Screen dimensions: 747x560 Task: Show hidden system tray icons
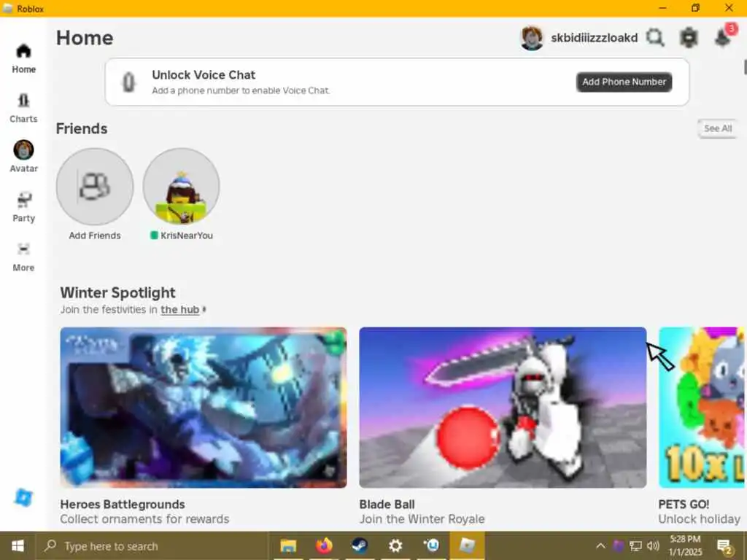click(601, 545)
